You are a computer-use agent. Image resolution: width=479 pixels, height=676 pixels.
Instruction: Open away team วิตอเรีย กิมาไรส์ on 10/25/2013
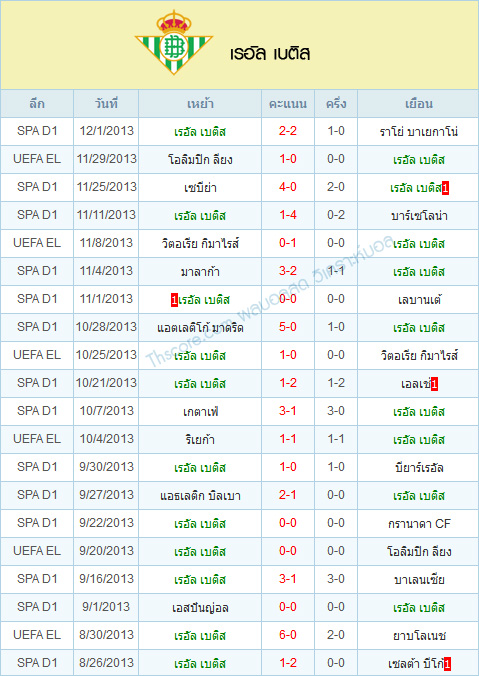pyautogui.click(x=419, y=356)
